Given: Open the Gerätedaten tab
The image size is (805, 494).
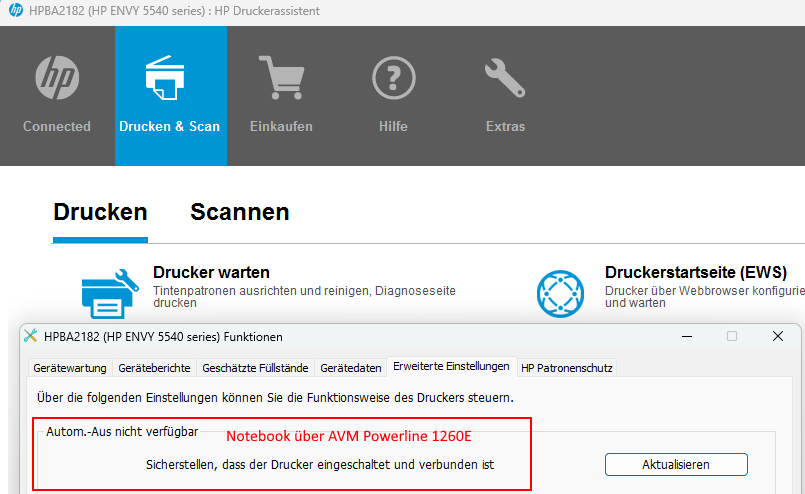Looking at the screenshot, I should 351,368.
